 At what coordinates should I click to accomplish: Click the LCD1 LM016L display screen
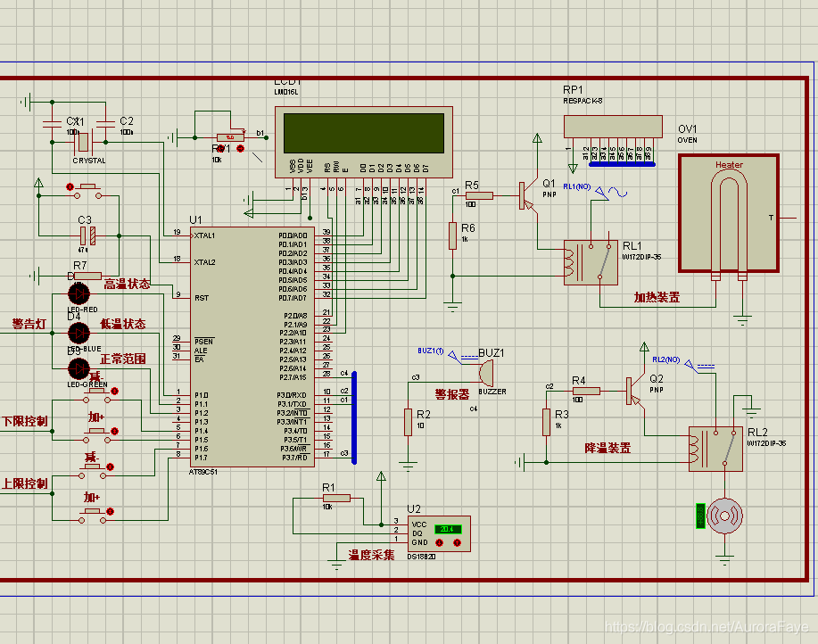364,134
